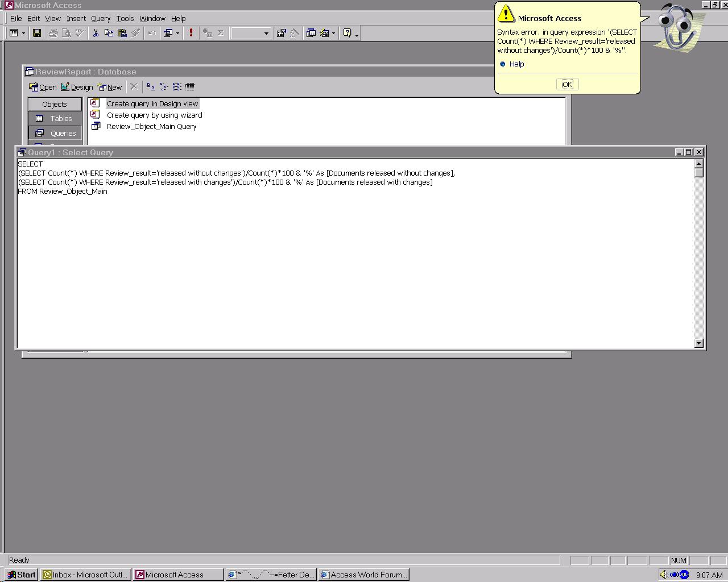
Task: Click OK in the syntax error balloon
Action: click(567, 84)
